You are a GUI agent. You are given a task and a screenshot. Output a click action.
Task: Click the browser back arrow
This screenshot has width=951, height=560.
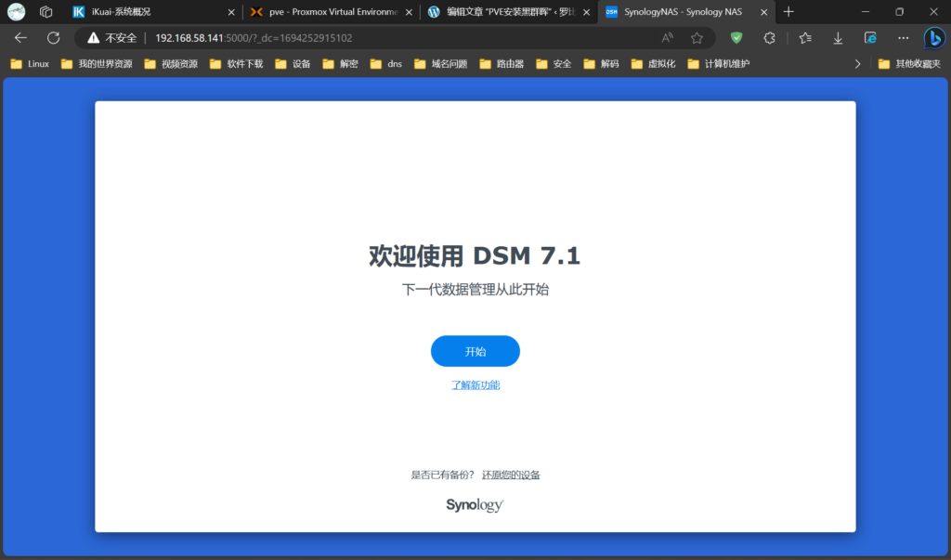point(20,38)
